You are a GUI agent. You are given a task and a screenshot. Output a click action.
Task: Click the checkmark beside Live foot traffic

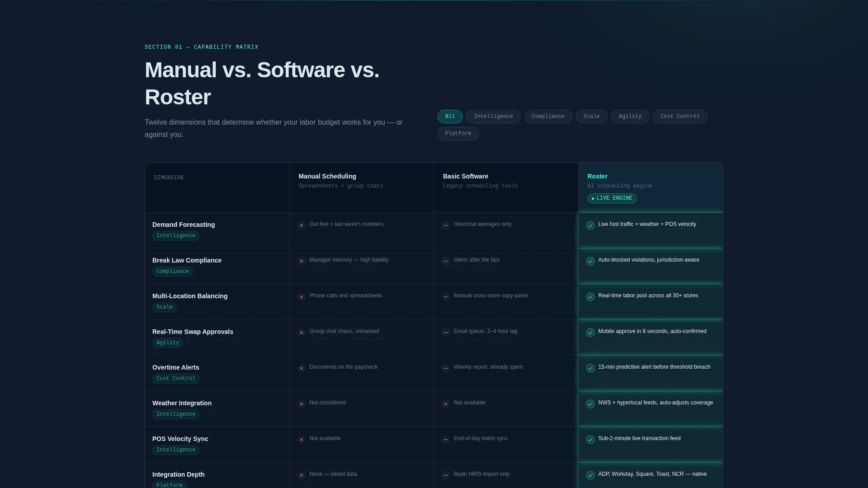[x=590, y=225]
